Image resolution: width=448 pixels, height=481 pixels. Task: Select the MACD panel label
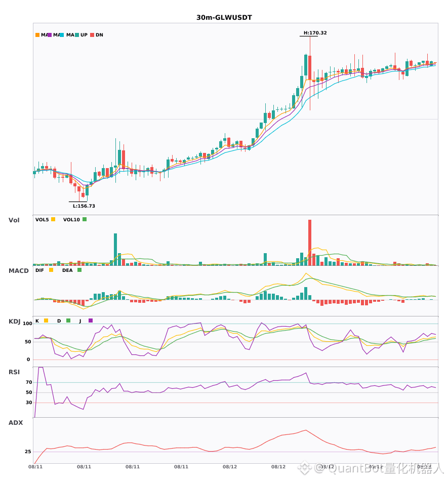[x=18, y=271]
